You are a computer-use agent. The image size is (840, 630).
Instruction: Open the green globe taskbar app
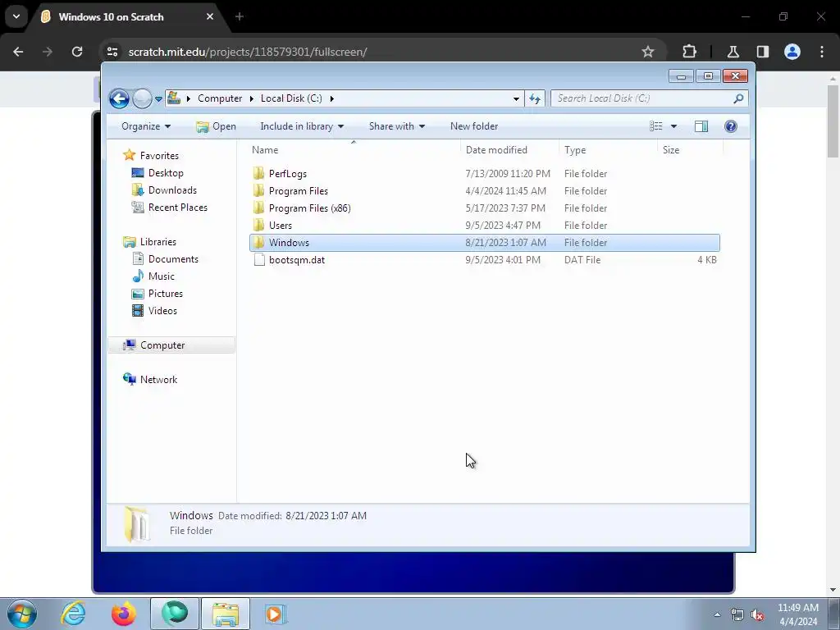[175, 614]
